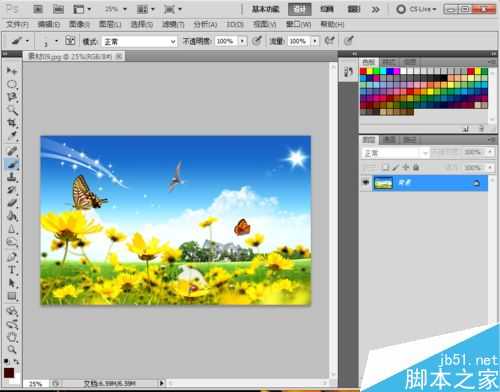Screen dimensions: 500x392
Task: Select the Path Selection tool
Action: [12, 283]
